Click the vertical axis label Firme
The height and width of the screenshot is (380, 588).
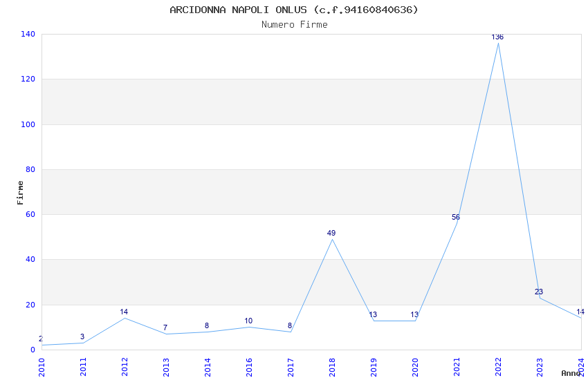tap(20, 193)
